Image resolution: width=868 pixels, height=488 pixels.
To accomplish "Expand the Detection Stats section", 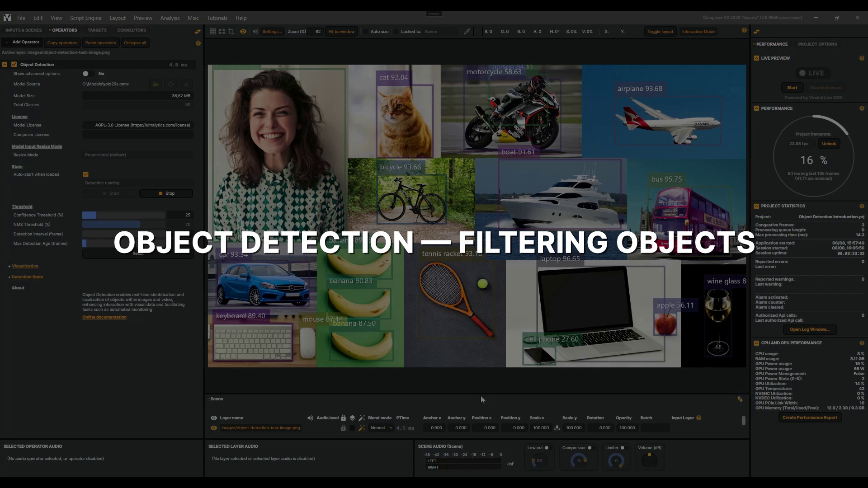I will [27, 277].
